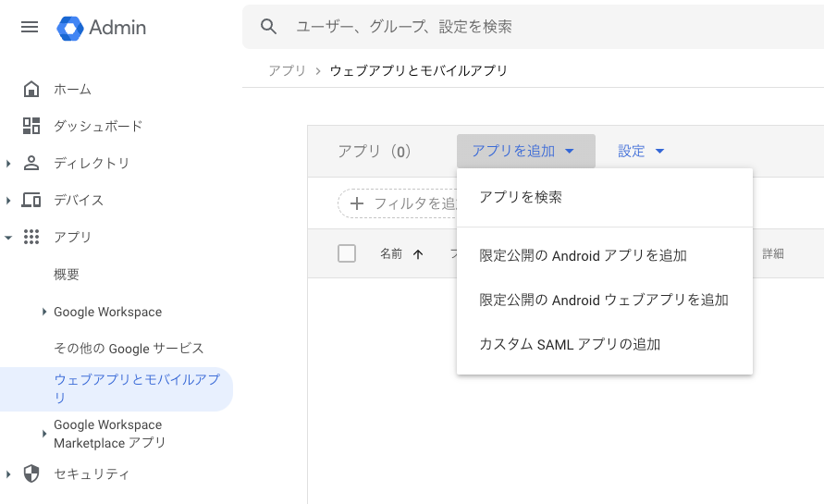The width and height of the screenshot is (824, 504).
Task: Click the Apps grid icon
Action: point(31,237)
